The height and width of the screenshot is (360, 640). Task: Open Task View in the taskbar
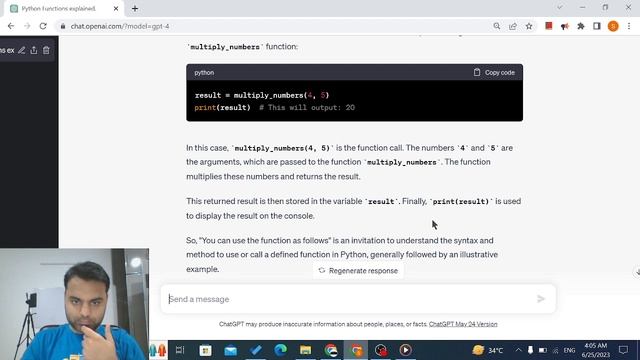click(x=180, y=350)
